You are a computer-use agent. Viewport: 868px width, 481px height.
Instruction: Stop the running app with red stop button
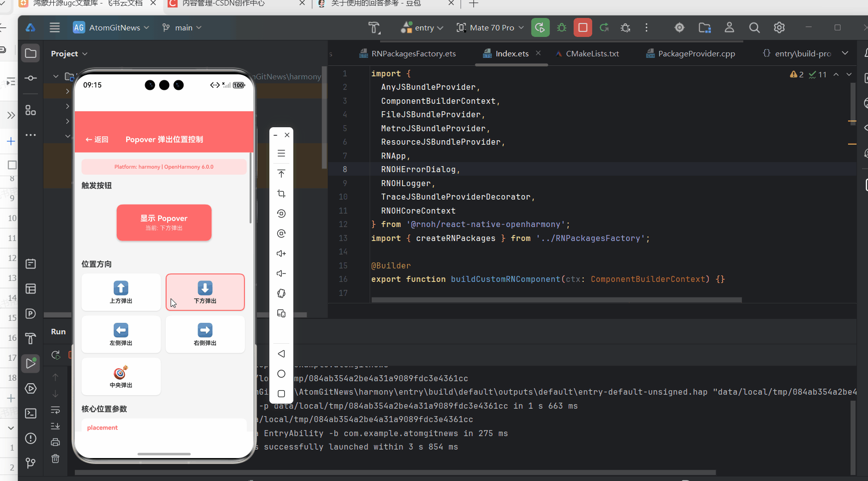pyautogui.click(x=583, y=27)
